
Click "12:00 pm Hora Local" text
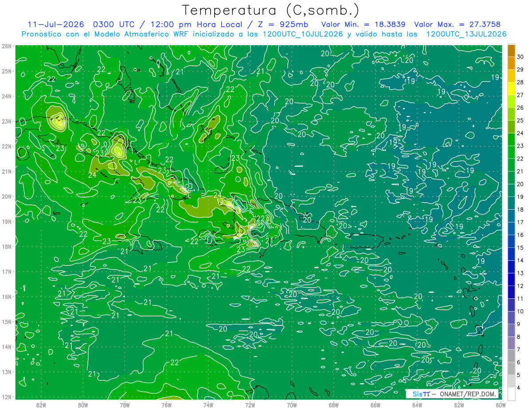[x=196, y=24]
